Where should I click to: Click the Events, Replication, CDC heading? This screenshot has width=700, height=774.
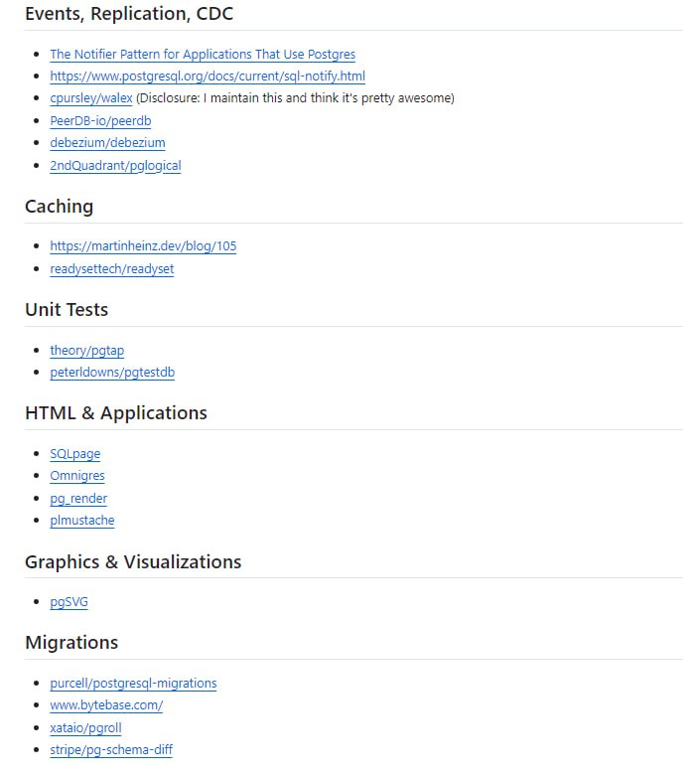[129, 14]
